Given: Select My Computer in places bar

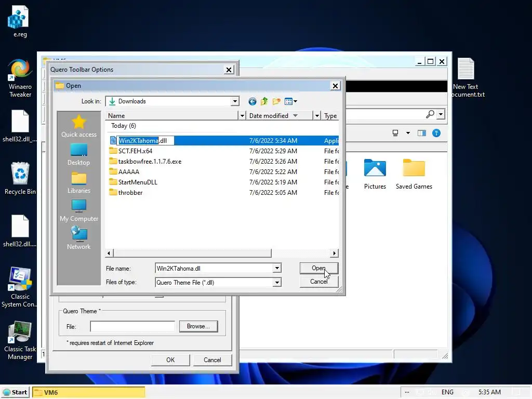Looking at the screenshot, I should 79,211.
